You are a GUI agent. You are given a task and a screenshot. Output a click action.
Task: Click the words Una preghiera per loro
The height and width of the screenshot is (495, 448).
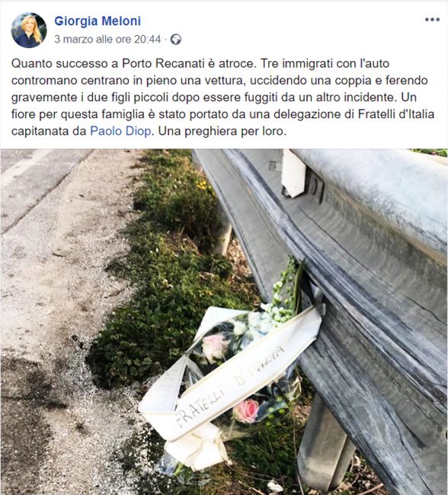222,131
